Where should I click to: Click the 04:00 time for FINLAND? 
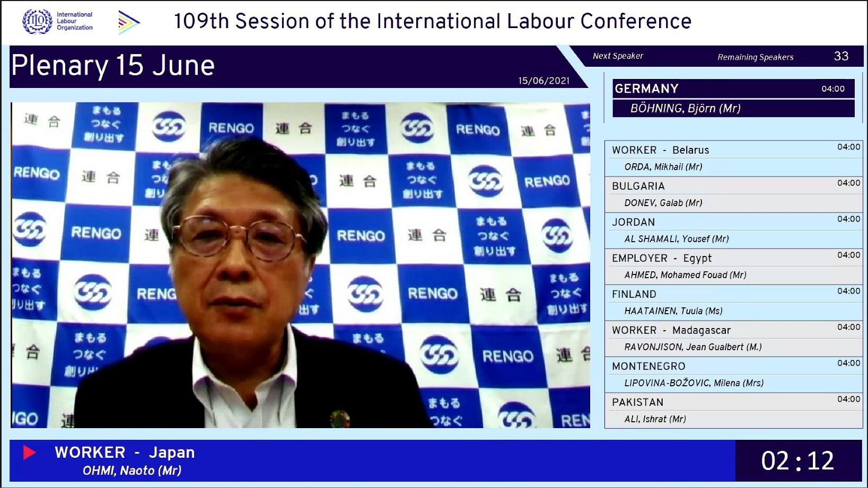point(849,291)
